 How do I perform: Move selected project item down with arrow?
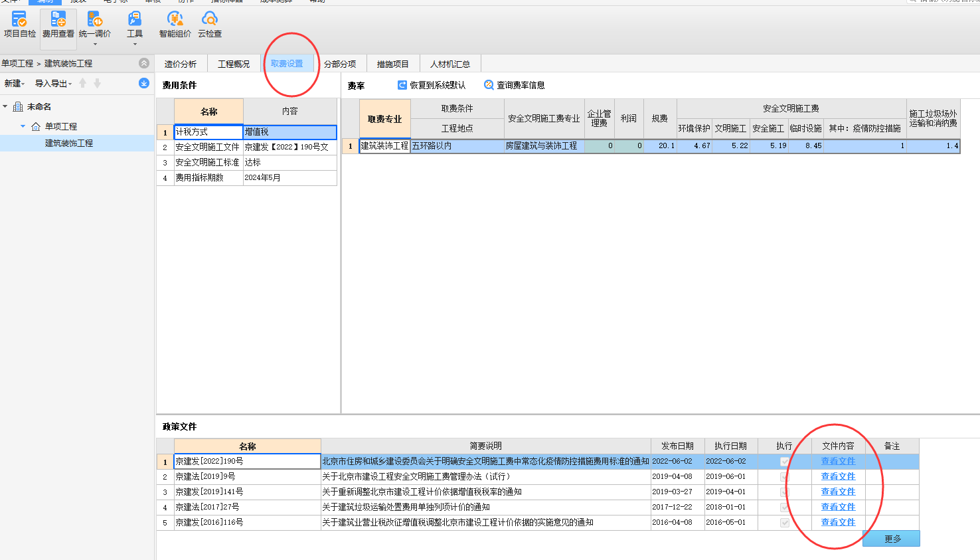click(x=97, y=83)
